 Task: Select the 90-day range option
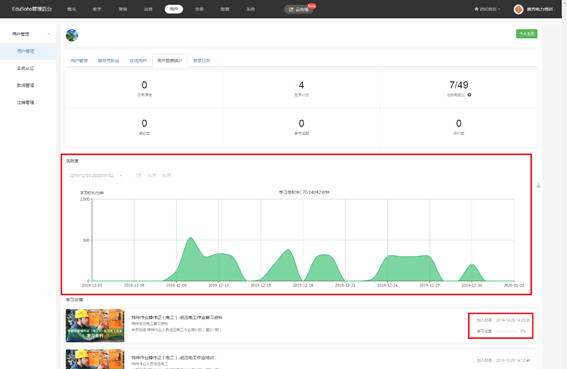pos(166,175)
